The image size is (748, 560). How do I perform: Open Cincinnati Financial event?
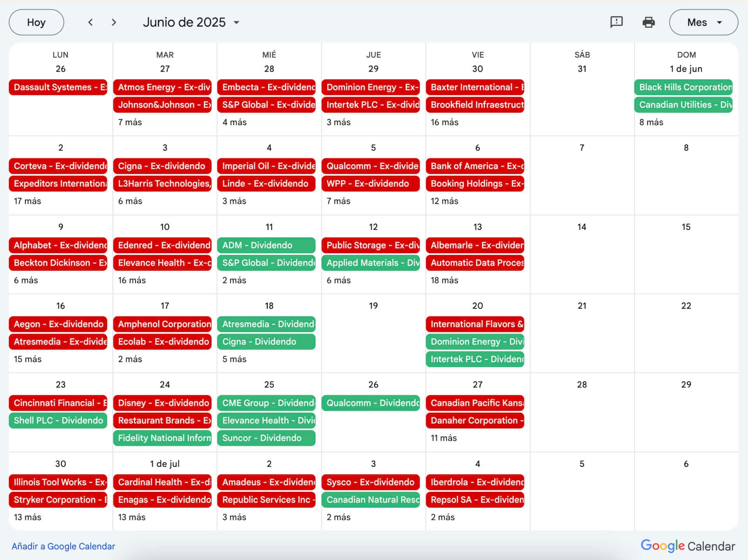click(58, 403)
